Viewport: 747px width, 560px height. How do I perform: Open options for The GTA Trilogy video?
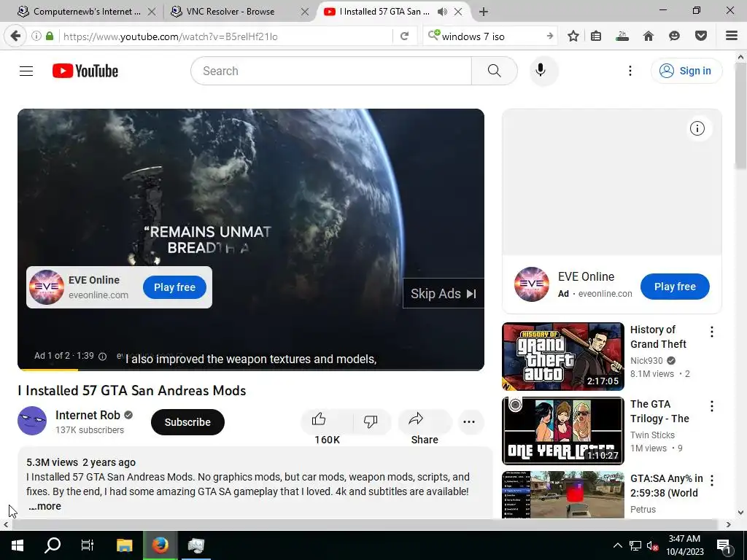tap(712, 406)
